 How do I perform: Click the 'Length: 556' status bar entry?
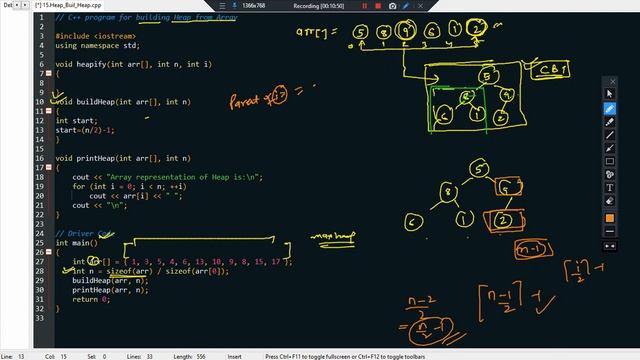(x=189, y=356)
